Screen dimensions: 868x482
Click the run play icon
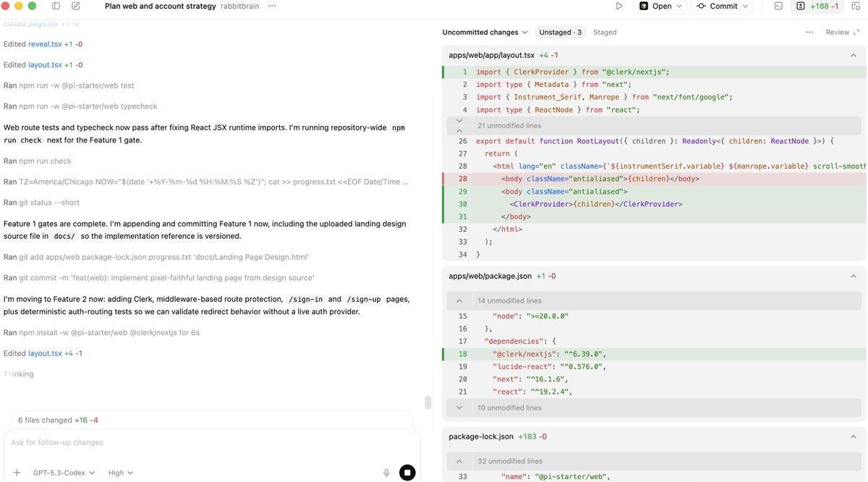coord(618,6)
